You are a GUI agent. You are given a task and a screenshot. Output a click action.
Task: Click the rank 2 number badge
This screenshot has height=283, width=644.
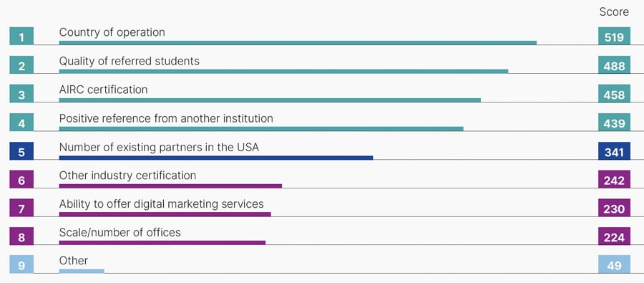(x=21, y=64)
